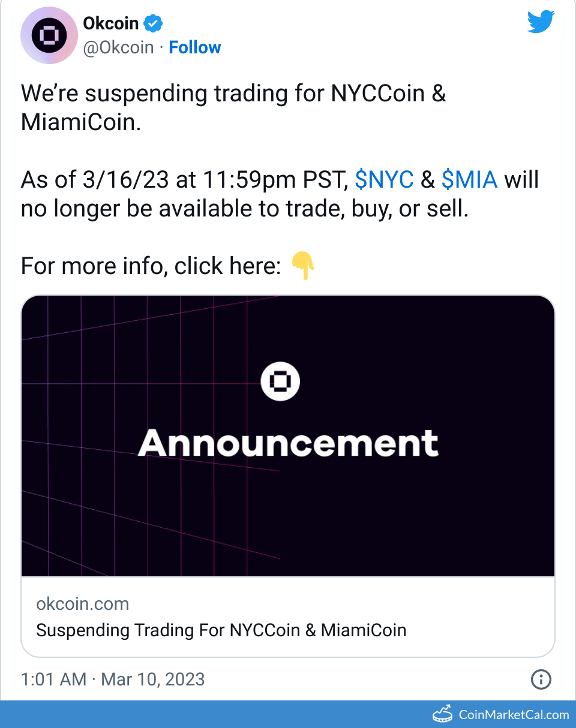576x728 pixels.
Task: Visit the CoinMarketCal.com watermark text
Action: (x=514, y=714)
